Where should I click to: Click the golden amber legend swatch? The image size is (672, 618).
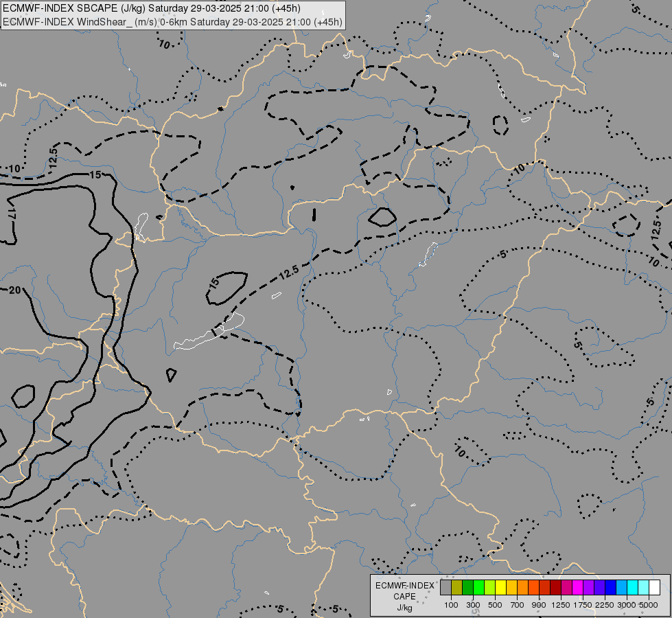coord(511,587)
